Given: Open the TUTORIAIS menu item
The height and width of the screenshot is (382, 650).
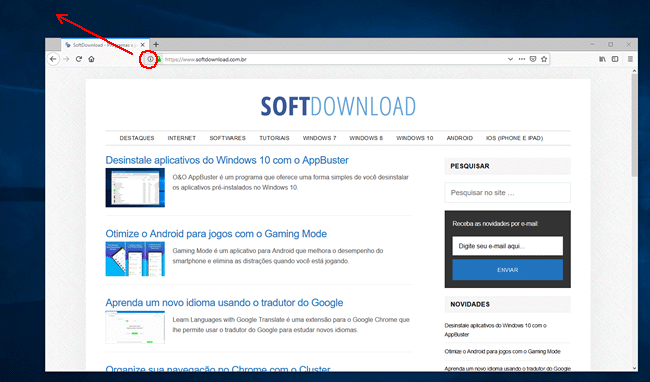Looking at the screenshot, I should coord(274,138).
